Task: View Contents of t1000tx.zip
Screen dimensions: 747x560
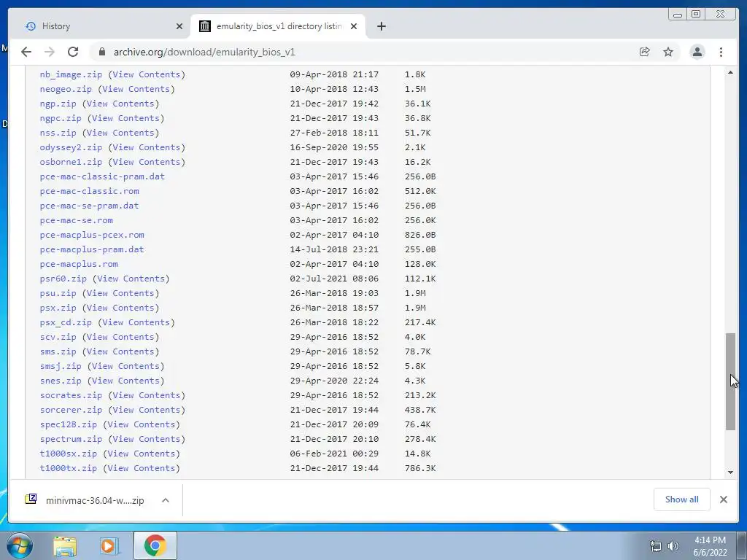Action: coord(142,468)
